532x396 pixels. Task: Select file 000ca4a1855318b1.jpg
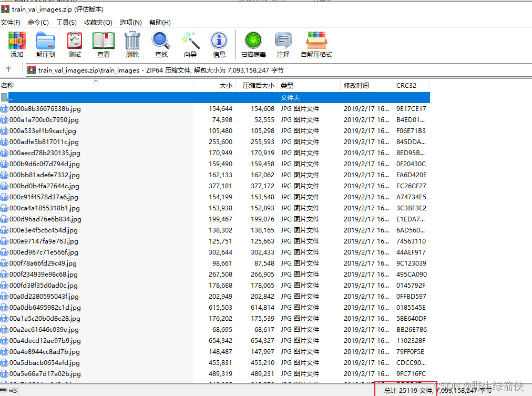tap(45, 208)
